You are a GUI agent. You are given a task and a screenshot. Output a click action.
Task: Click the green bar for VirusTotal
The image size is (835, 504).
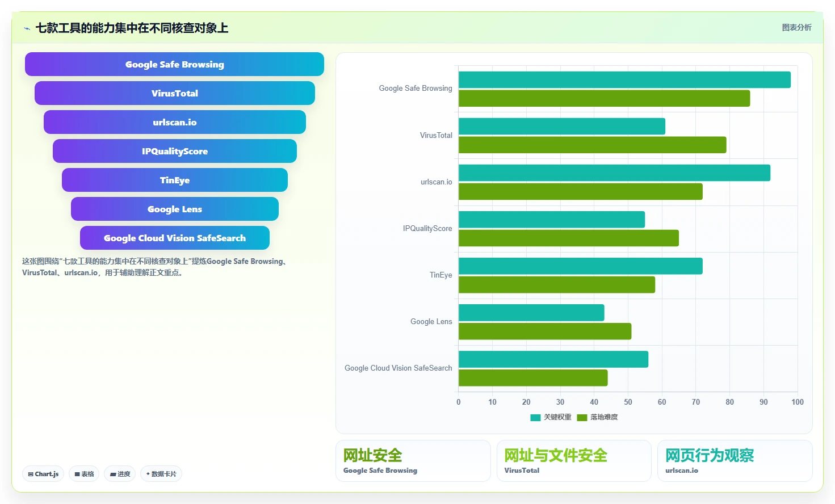pyautogui.click(x=592, y=145)
